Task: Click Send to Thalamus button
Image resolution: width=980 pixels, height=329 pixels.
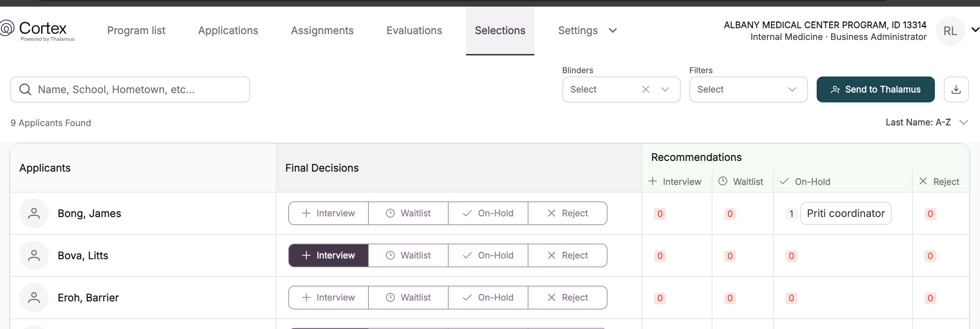Action: (x=875, y=89)
